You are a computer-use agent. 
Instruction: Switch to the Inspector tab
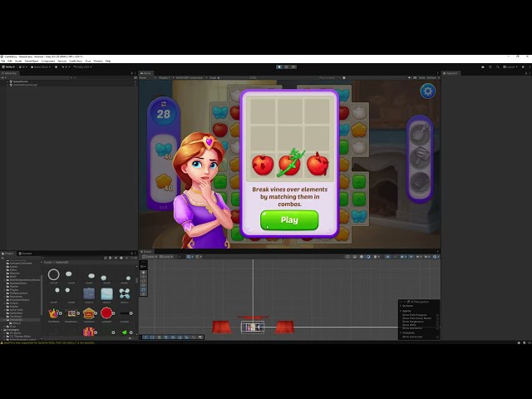click(x=451, y=73)
